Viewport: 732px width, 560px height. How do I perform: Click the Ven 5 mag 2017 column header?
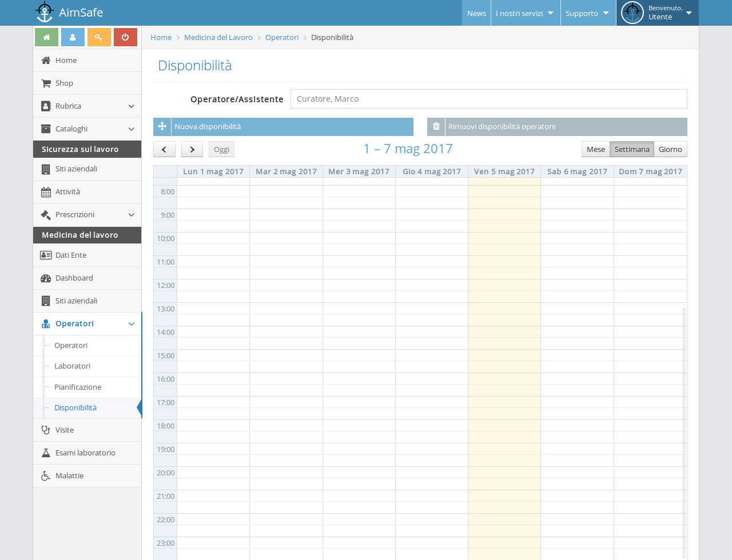504,171
